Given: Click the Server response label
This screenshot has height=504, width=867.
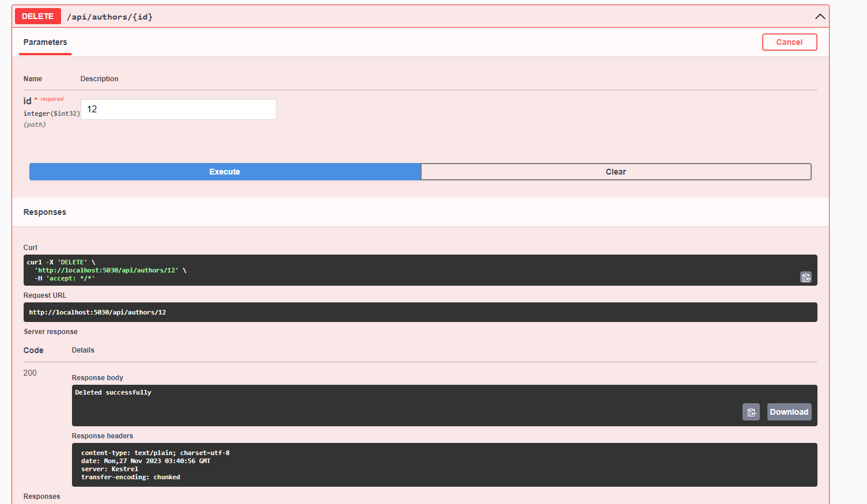Looking at the screenshot, I should pyautogui.click(x=50, y=331).
